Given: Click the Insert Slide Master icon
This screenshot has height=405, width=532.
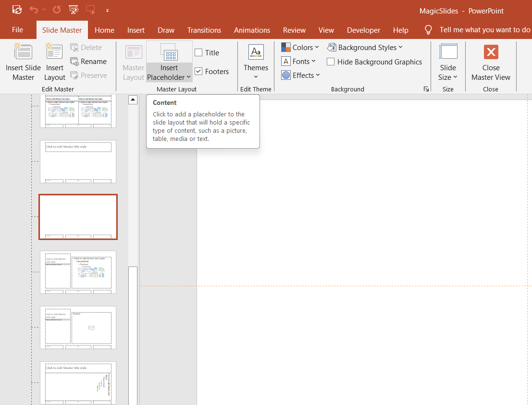Looking at the screenshot, I should pyautogui.click(x=23, y=52).
